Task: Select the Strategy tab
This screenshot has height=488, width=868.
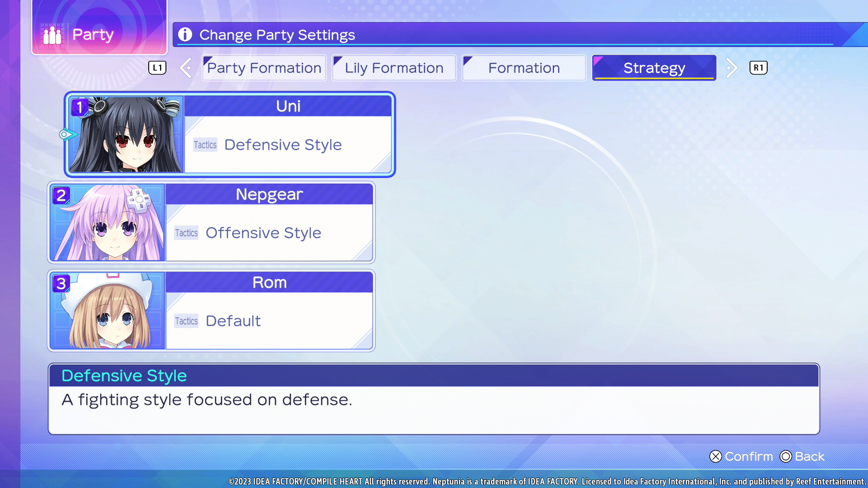Action: click(x=654, y=68)
